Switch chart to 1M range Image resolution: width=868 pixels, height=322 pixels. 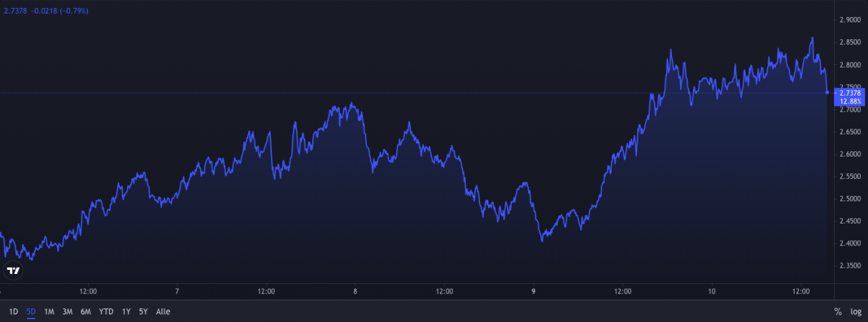click(50, 312)
